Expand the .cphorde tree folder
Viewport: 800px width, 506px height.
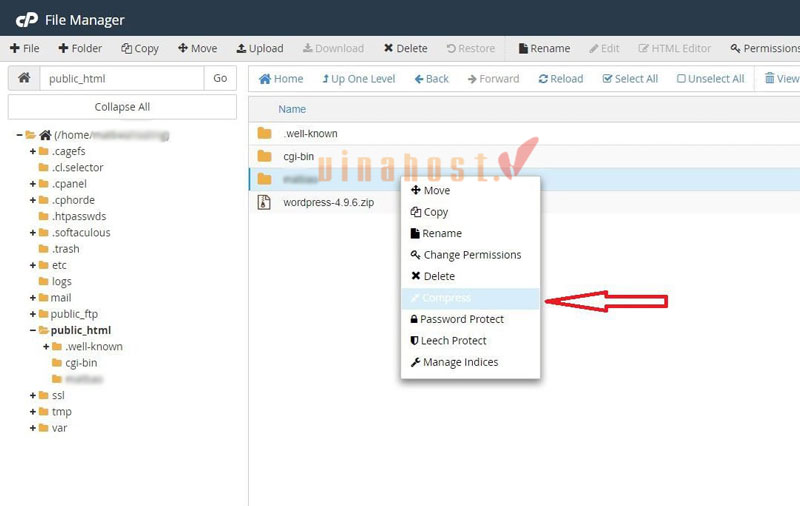[x=33, y=200]
